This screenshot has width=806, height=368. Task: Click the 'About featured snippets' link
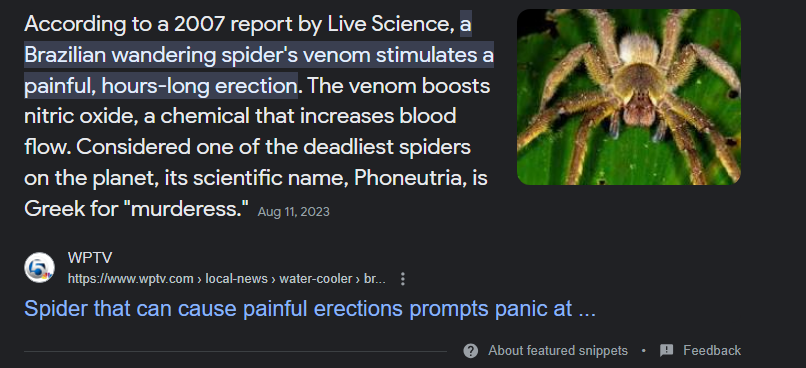(x=558, y=351)
